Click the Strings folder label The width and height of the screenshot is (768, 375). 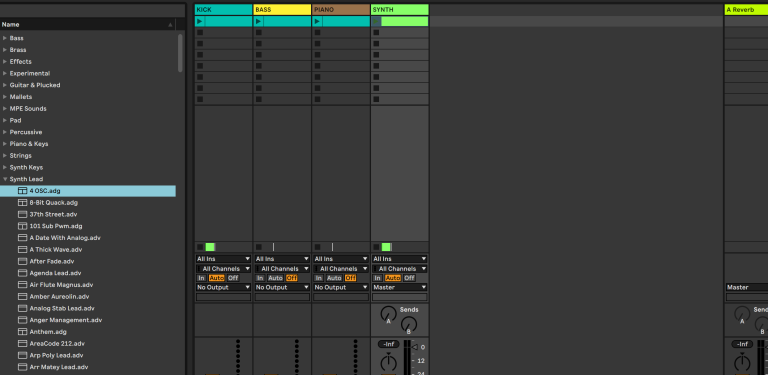click(x=21, y=156)
